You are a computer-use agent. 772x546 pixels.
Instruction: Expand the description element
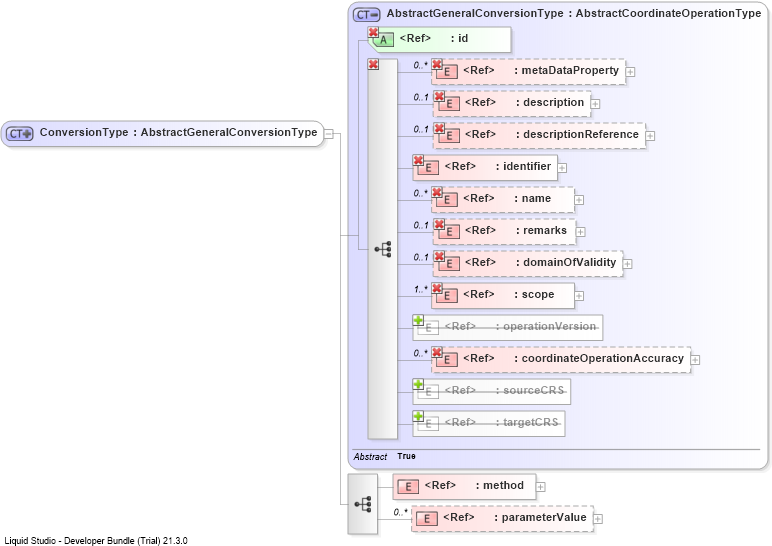(595, 104)
